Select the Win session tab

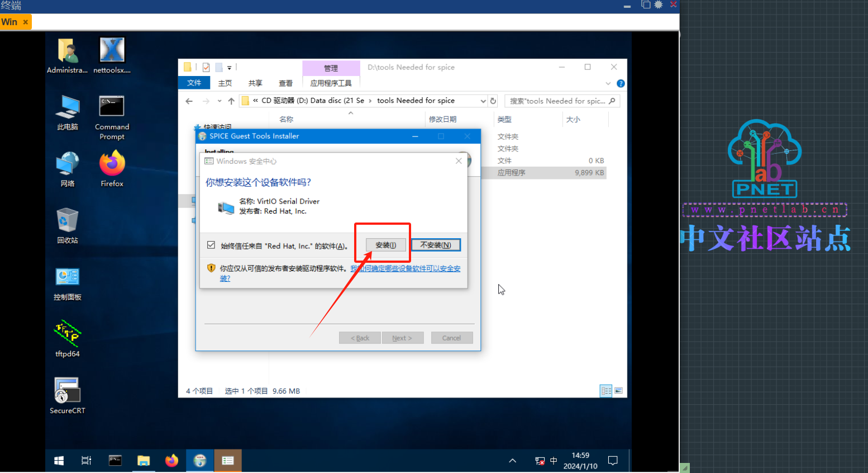9,22
